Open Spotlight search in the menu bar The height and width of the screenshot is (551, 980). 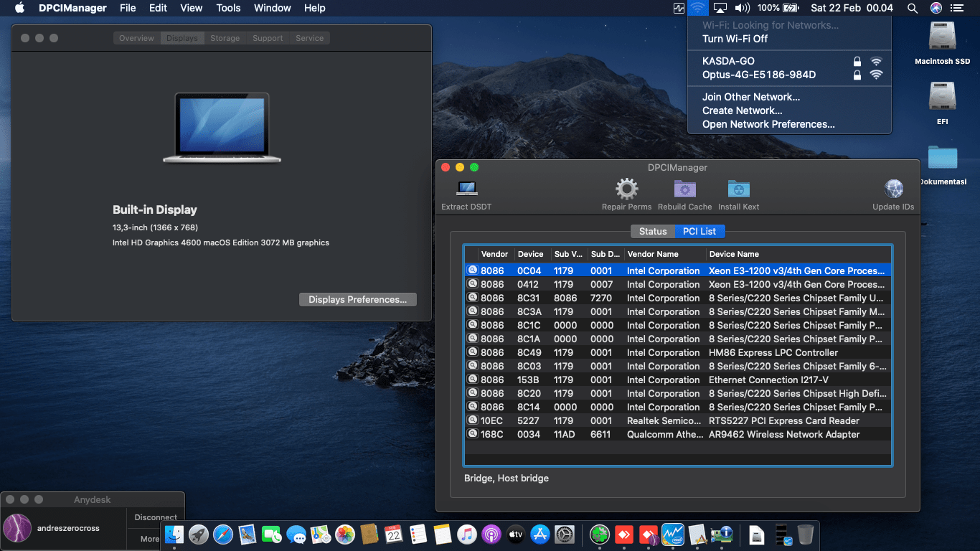913,8
